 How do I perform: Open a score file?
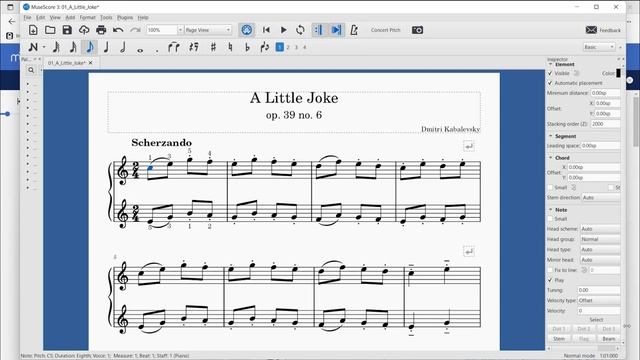[50, 30]
